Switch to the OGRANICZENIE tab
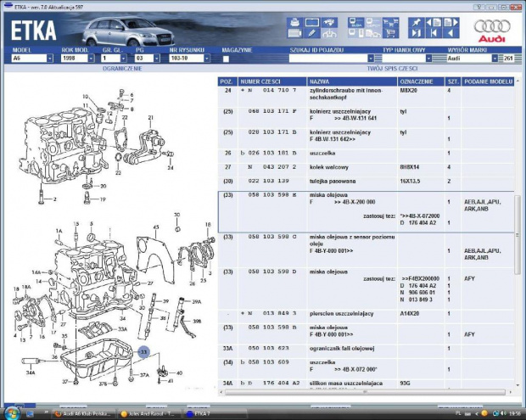 pos(122,69)
